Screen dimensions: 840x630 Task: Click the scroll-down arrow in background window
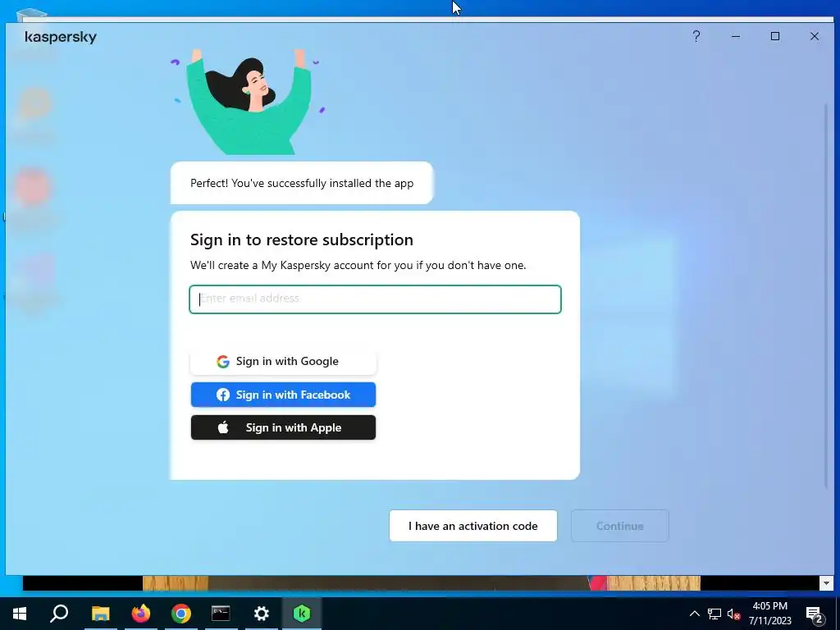pos(826,583)
